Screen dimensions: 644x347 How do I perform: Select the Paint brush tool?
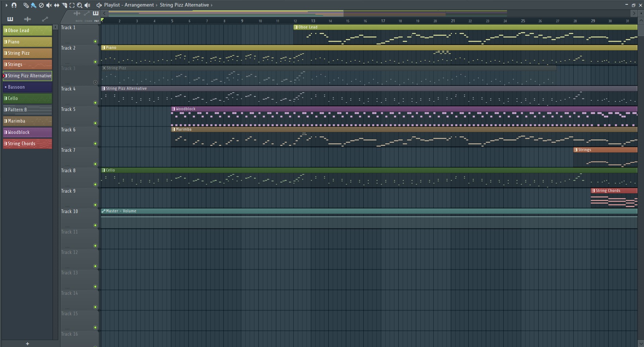34,5
